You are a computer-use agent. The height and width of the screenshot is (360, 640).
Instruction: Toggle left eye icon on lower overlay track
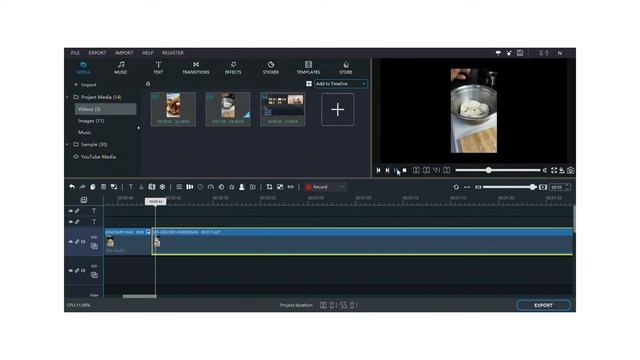pos(71,271)
